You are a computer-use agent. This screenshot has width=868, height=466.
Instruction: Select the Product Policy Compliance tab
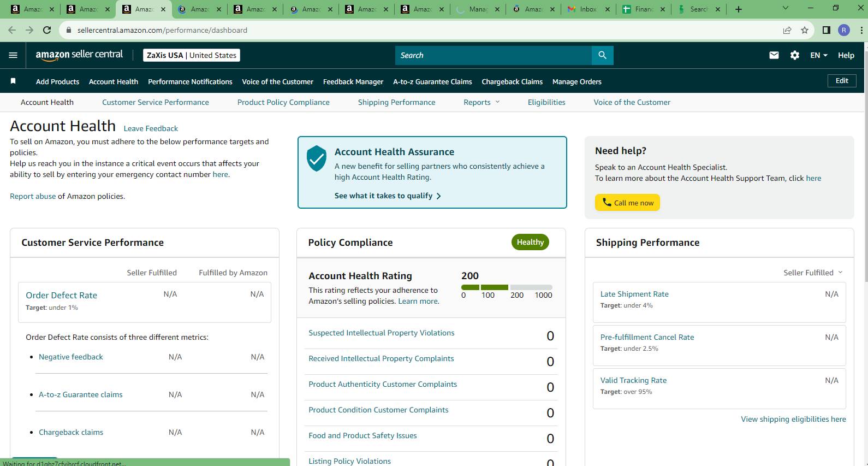tap(283, 102)
